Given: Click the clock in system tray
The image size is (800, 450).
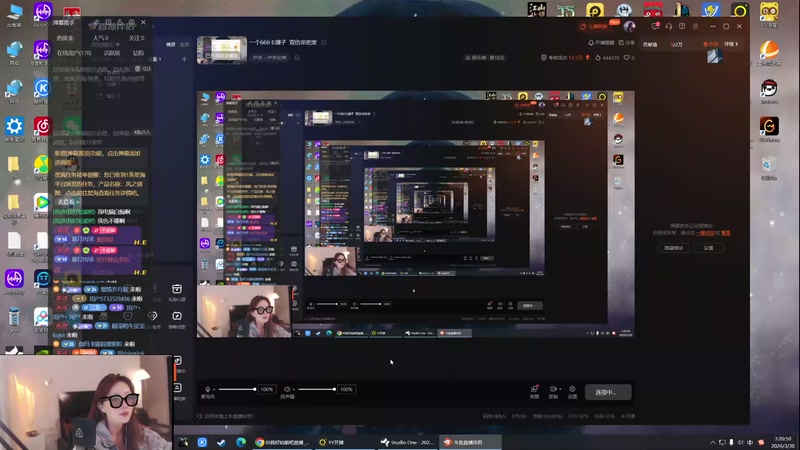Looking at the screenshot, I should pyautogui.click(x=783, y=442).
